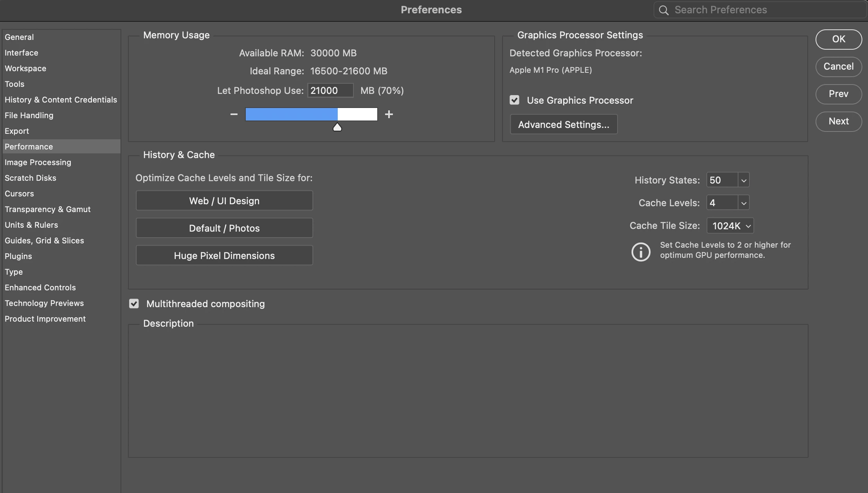Toggle Use Graphics Processor checkbox
This screenshot has width=868, height=493.
[514, 100]
